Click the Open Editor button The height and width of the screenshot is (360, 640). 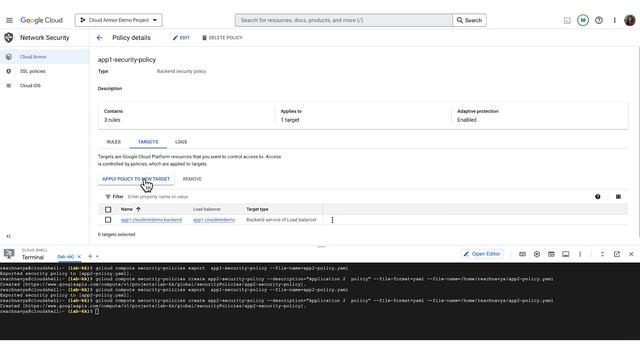click(x=482, y=254)
